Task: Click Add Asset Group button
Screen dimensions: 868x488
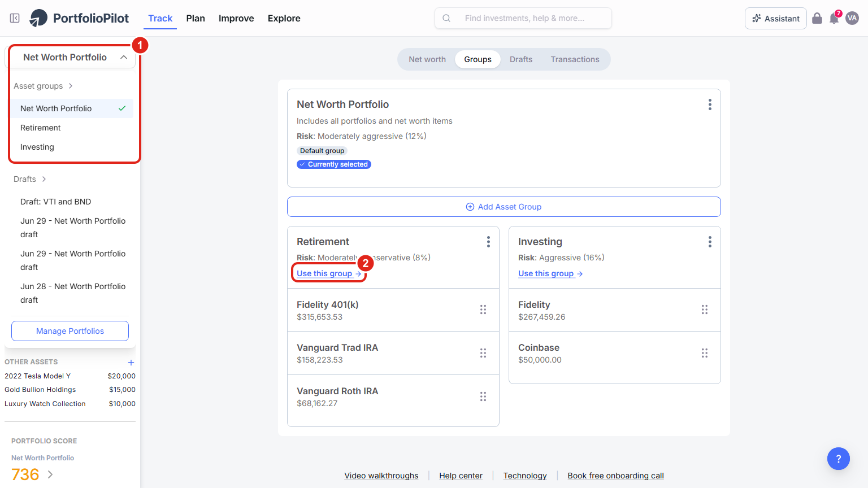Action: click(x=504, y=207)
